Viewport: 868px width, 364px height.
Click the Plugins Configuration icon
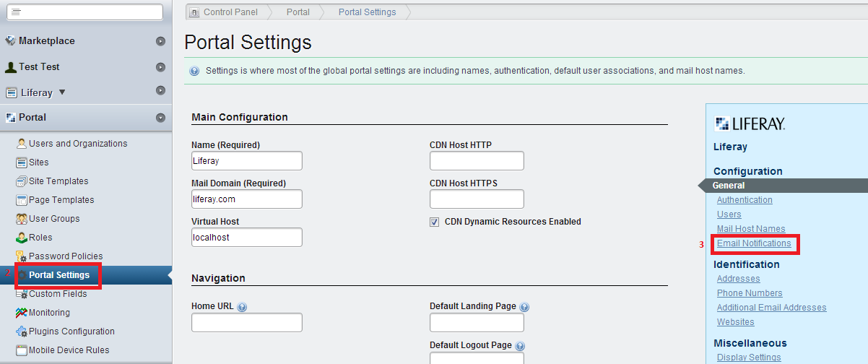click(22, 331)
